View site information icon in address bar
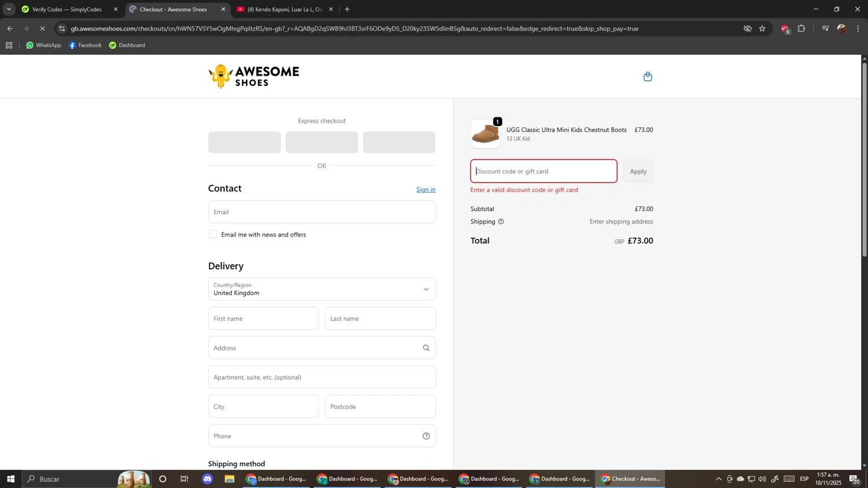 point(62,28)
